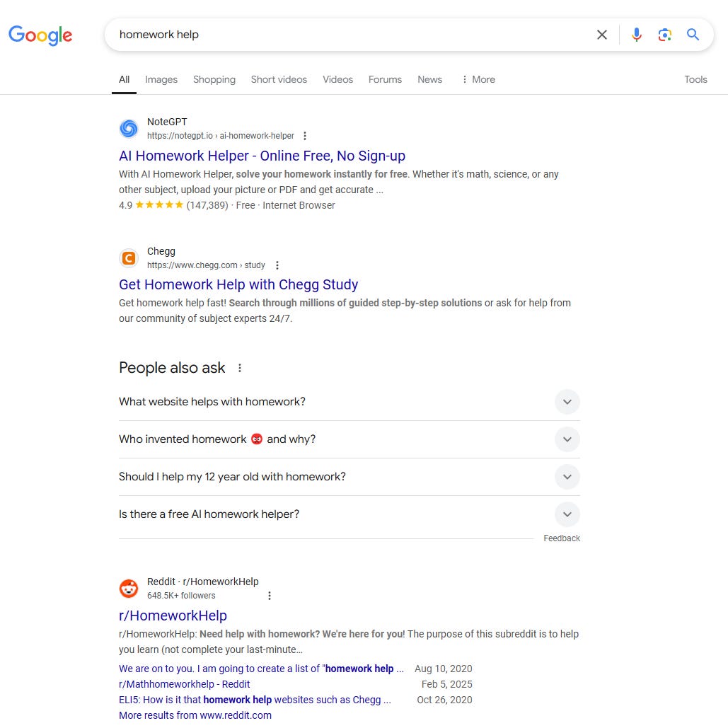Open the More search categories menu

pyautogui.click(x=478, y=79)
